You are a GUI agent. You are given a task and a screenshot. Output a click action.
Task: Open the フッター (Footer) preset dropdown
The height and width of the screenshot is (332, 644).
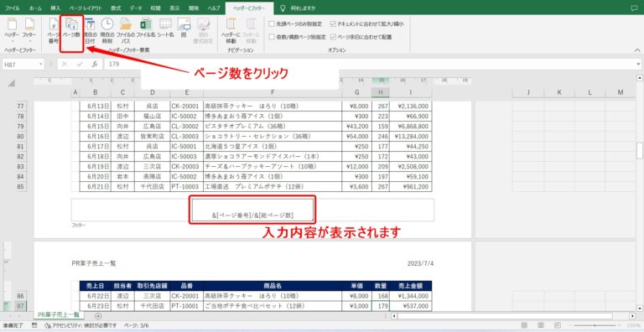(x=29, y=30)
